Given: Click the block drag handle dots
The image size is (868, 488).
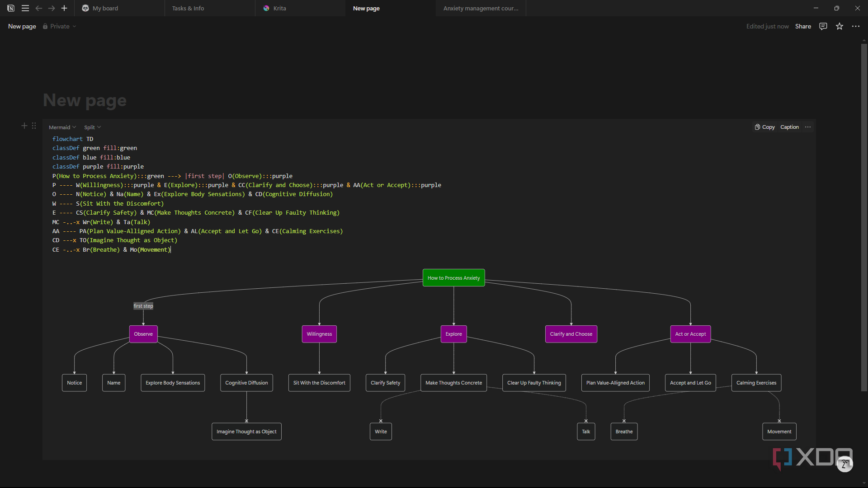Looking at the screenshot, I should point(34,126).
